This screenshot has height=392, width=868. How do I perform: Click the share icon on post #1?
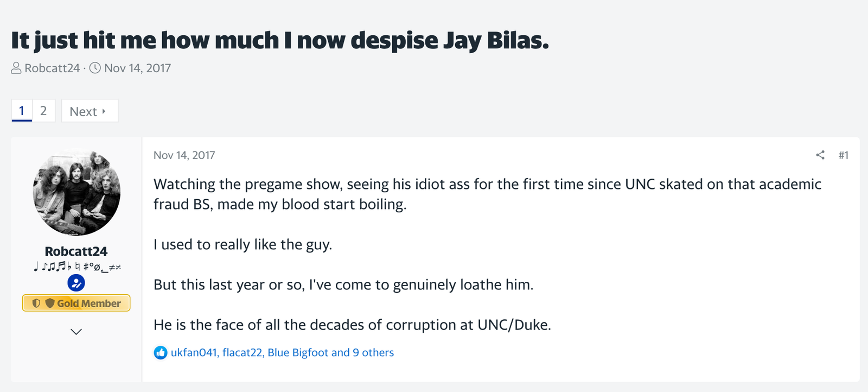point(820,155)
